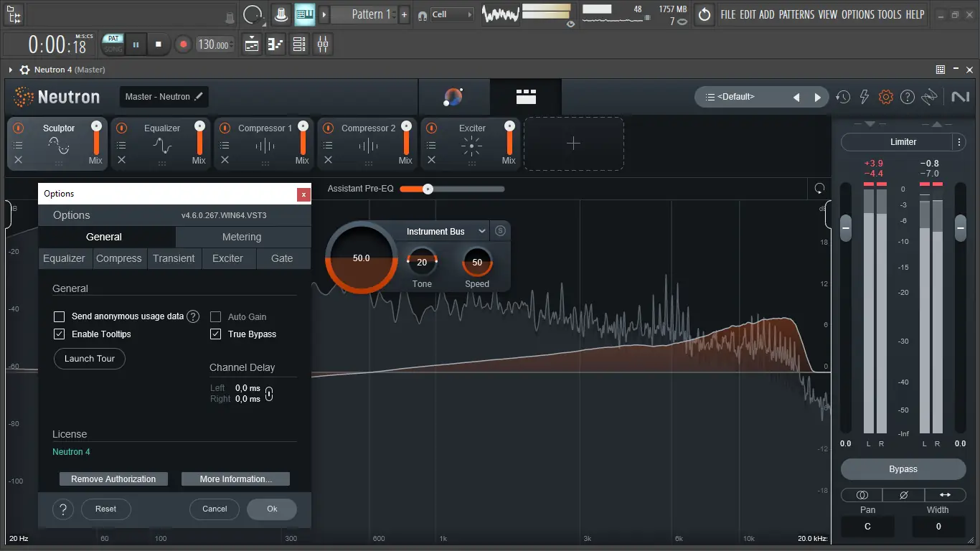Uncheck Enable Tooltips
The width and height of the screenshot is (980, 551).
point(60,334)
